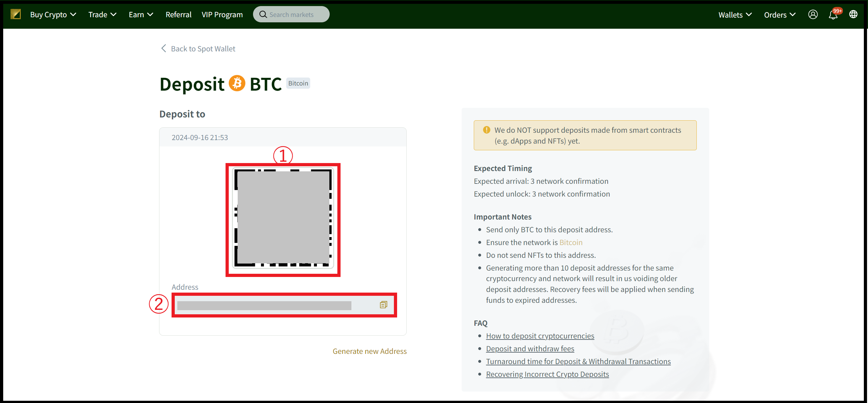Click 'Do not send NFTs to this address.'

[x=541, y=255]
